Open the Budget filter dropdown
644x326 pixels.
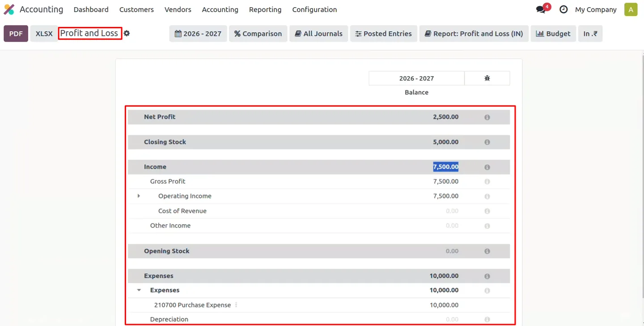click(553, 34)
